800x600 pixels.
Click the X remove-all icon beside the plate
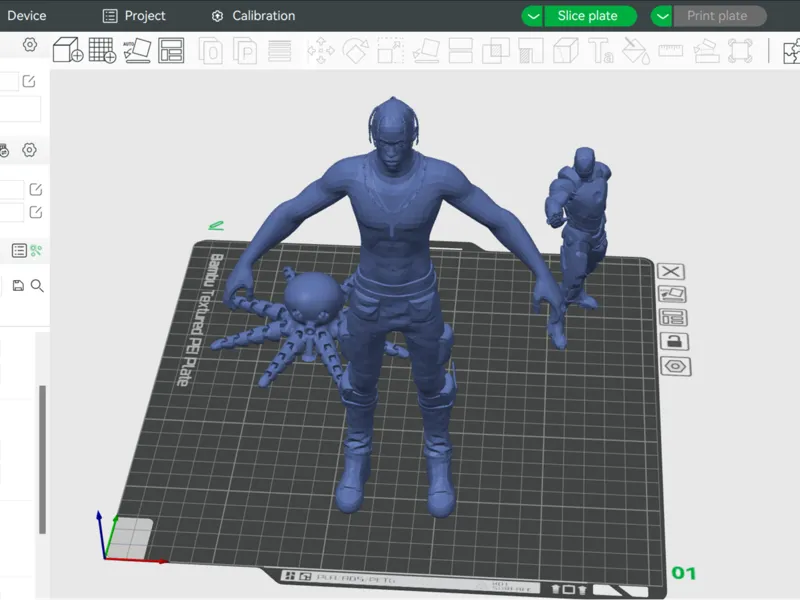[x=671, y=271]
